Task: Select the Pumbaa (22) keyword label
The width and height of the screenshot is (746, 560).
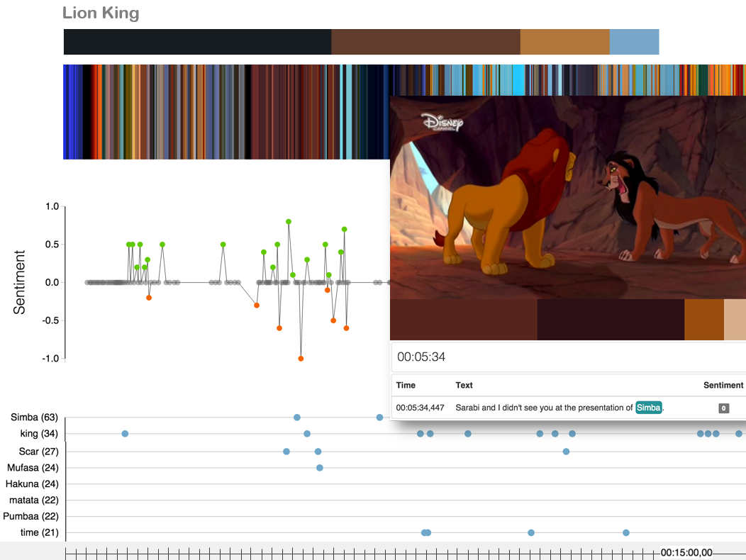Action: [x=30, y=516]
